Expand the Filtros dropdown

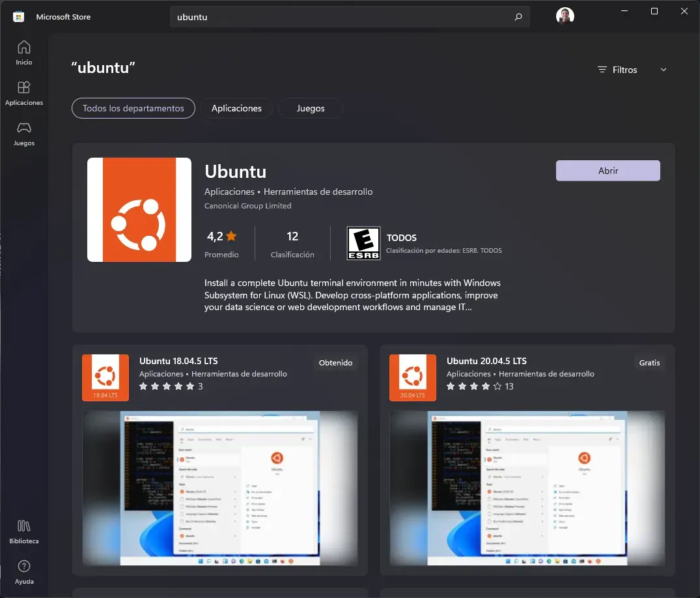click(632, 70)
